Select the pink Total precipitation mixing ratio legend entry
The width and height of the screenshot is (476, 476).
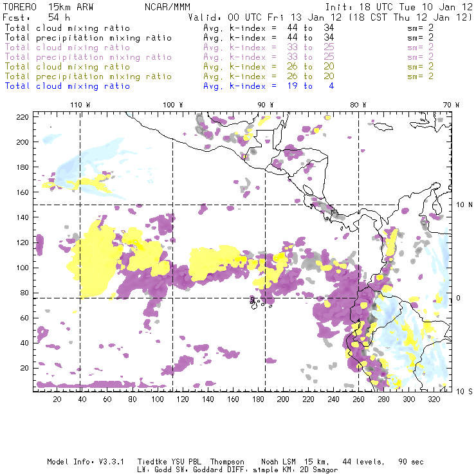88,57
